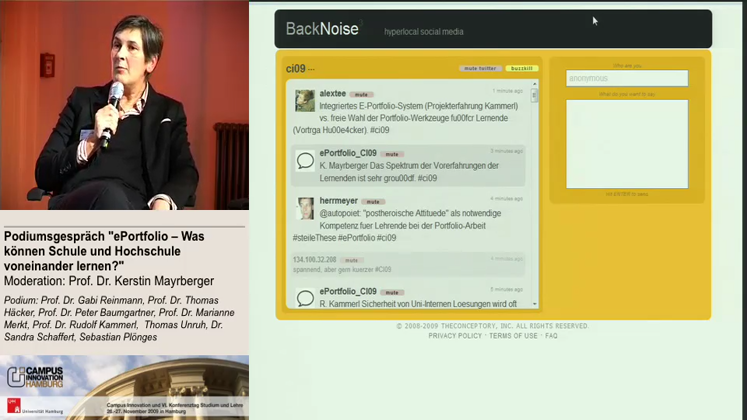Image resolution: width=747 pixels, height=420 pixels.
Task: Open the Privacy Policy link
Action: pyautogui.click(x=455, y=336)
